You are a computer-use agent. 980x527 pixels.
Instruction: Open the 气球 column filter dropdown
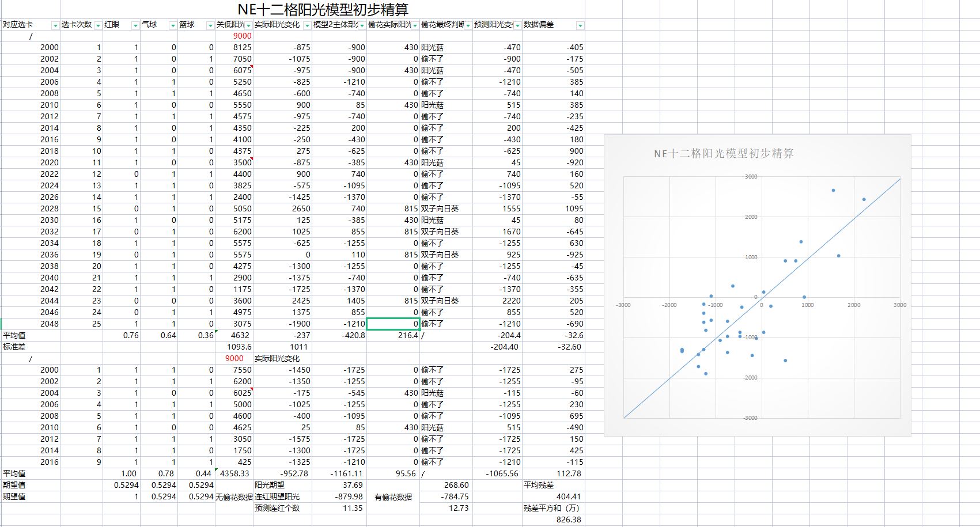[172, 25]
